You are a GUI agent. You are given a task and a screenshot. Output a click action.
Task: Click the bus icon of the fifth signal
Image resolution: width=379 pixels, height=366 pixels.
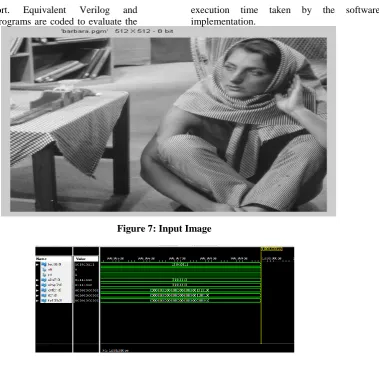coord(44,285)
